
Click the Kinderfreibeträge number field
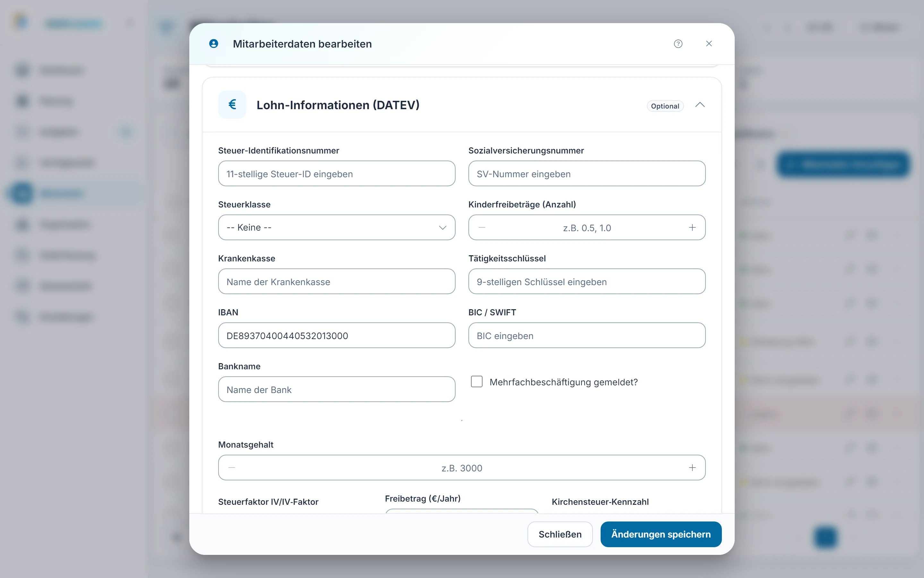[587, 227]
